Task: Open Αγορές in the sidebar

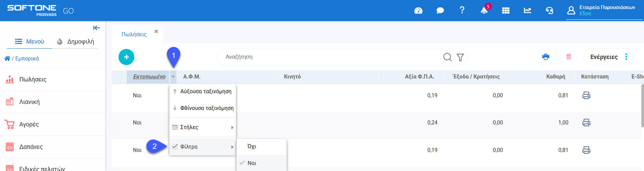Action: 29,124
